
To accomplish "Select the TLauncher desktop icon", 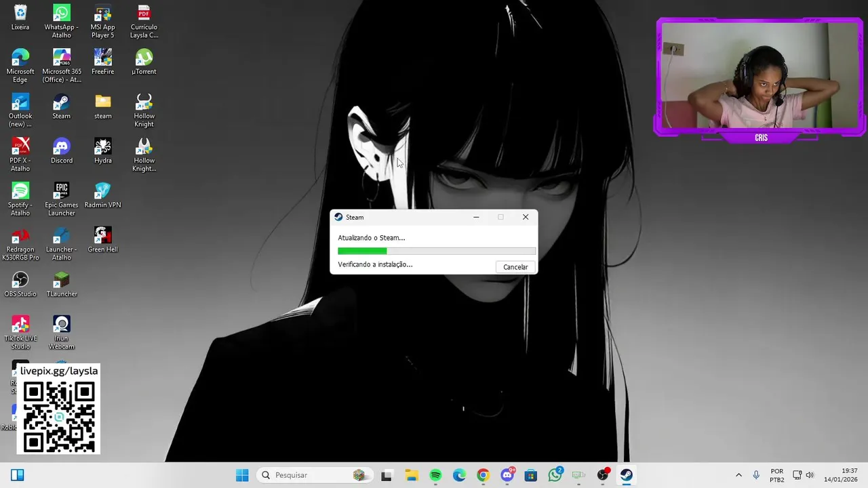I will tap(62, 285).
